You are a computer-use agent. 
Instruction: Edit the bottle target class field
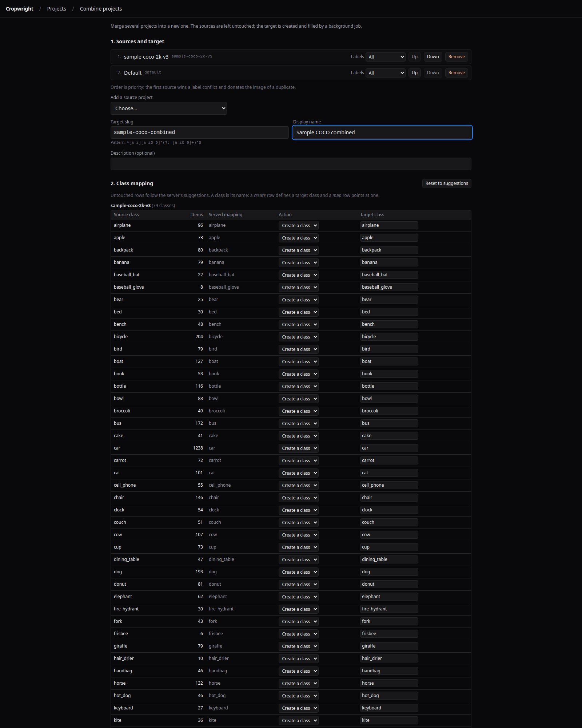(x=389, y=386)
